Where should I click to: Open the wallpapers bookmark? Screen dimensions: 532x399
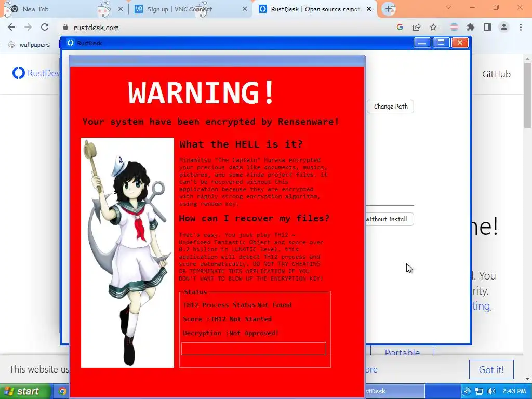tap(29, 45)
